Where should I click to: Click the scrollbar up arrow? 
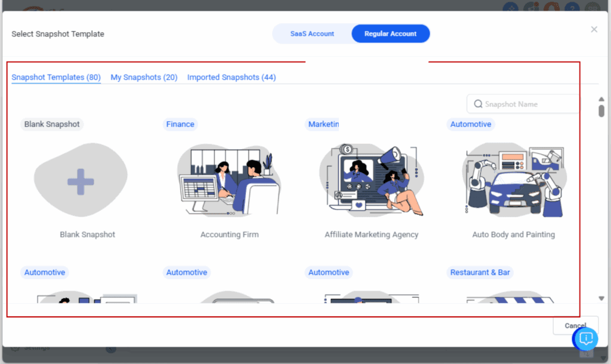601,99
